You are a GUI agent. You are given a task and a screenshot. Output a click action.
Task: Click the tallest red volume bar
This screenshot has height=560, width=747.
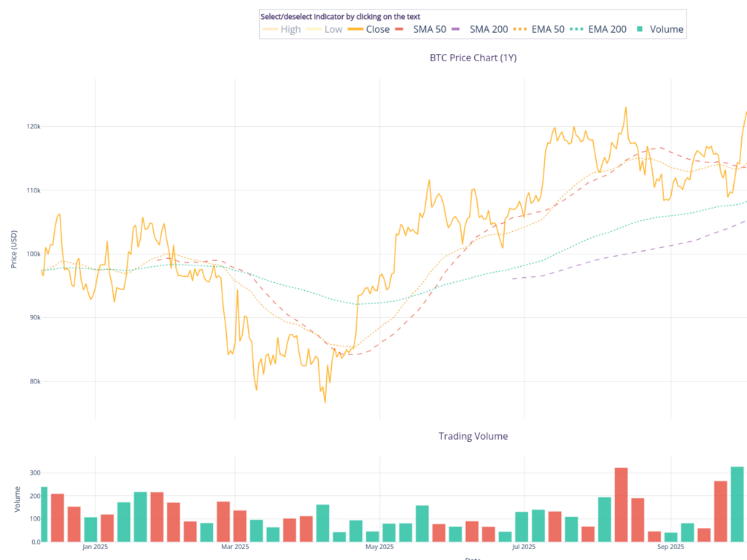pos(621,505)
